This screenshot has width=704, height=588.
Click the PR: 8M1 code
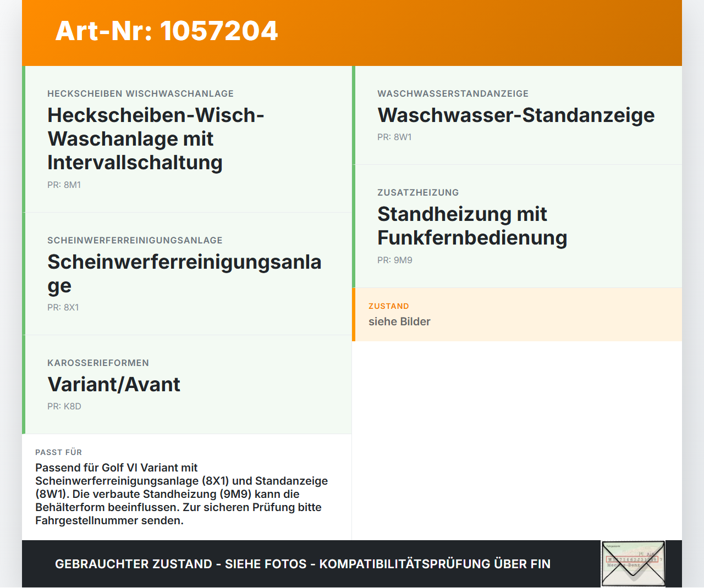point(64,185)
